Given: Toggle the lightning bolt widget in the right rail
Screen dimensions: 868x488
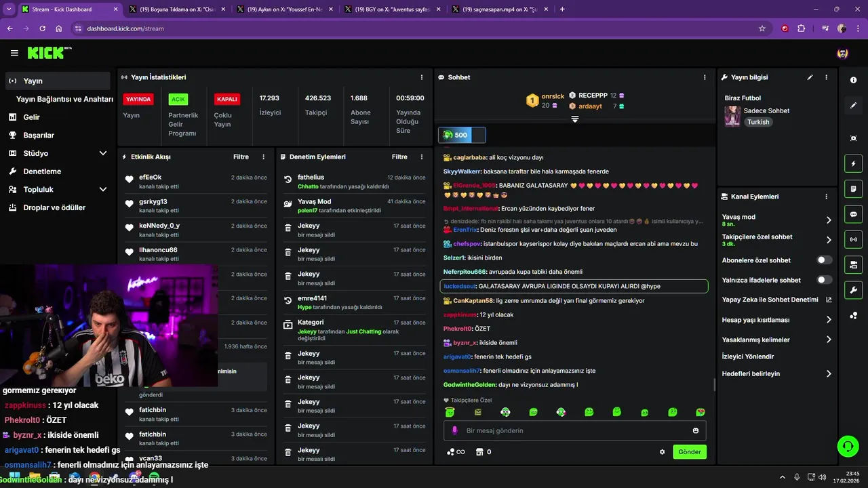Looking at the screenshot, I should click(853, 163).
